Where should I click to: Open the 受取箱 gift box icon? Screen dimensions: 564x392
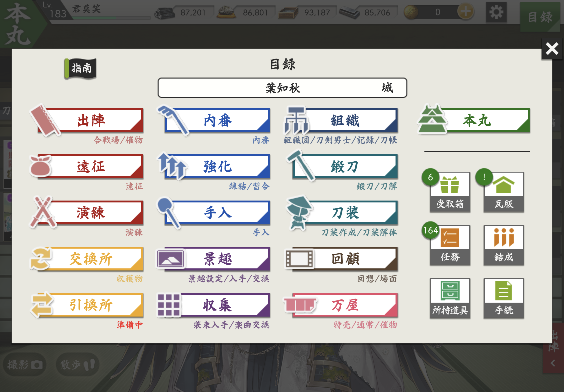[450, 192]
